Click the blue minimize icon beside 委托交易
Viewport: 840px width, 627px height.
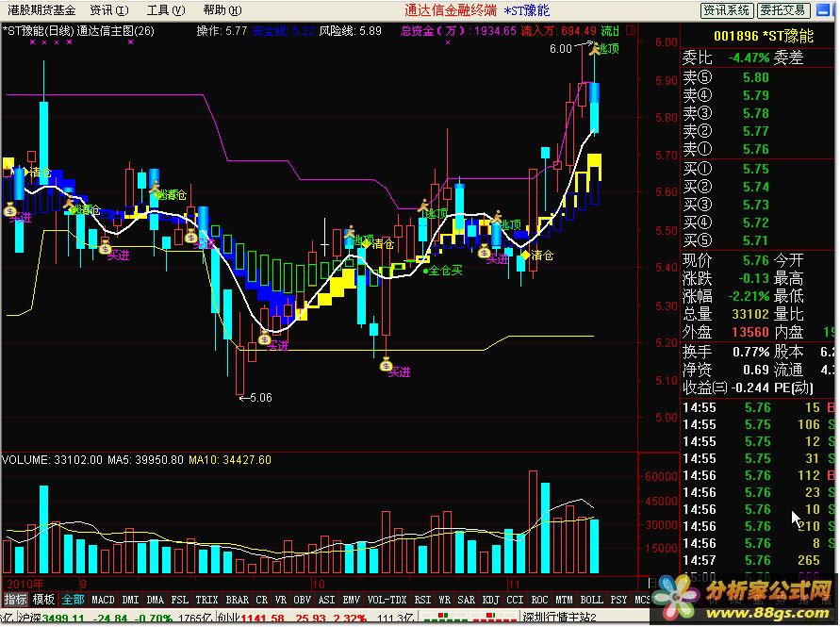point(822,10)
